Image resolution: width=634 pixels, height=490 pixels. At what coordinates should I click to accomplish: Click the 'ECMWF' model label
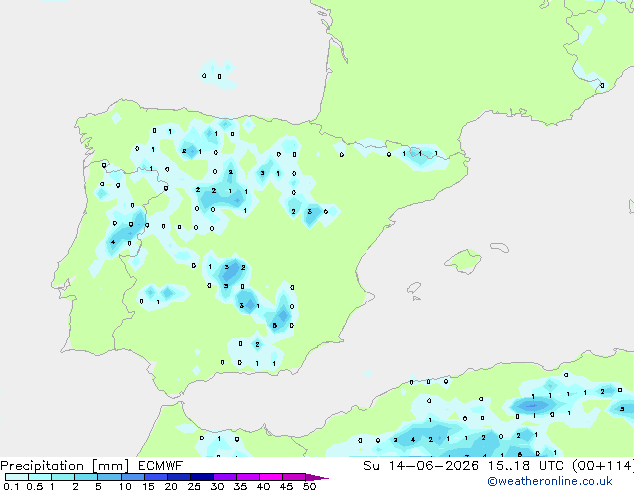160,466
